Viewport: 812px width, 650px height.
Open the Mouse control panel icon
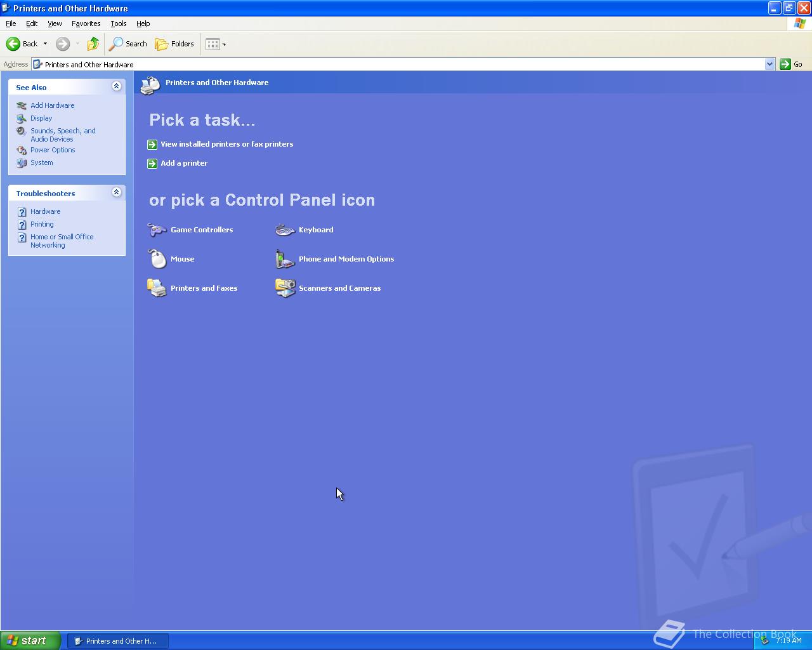[157, 259]
